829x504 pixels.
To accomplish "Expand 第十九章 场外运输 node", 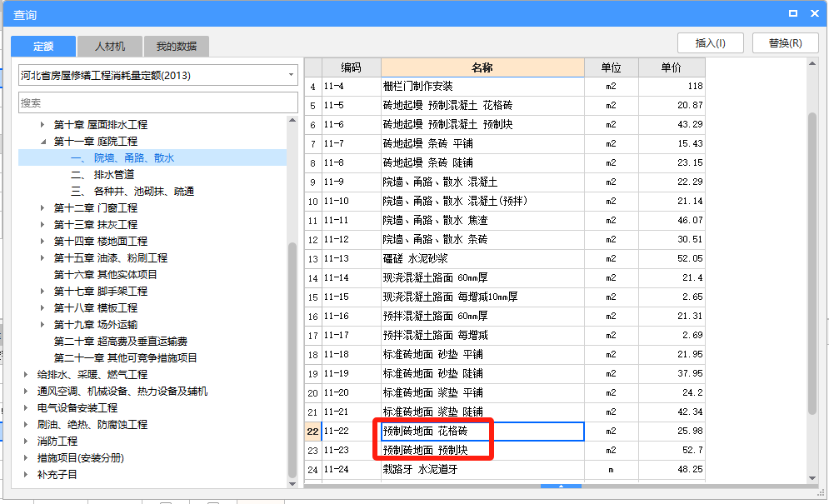I will (42, 325).
